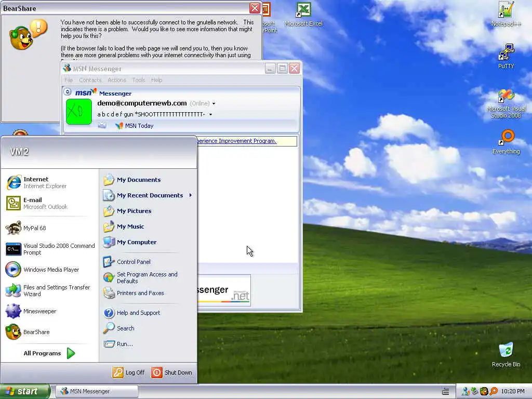
Task: Click the MSN Messenger tray icon
Action: (465, 391)
